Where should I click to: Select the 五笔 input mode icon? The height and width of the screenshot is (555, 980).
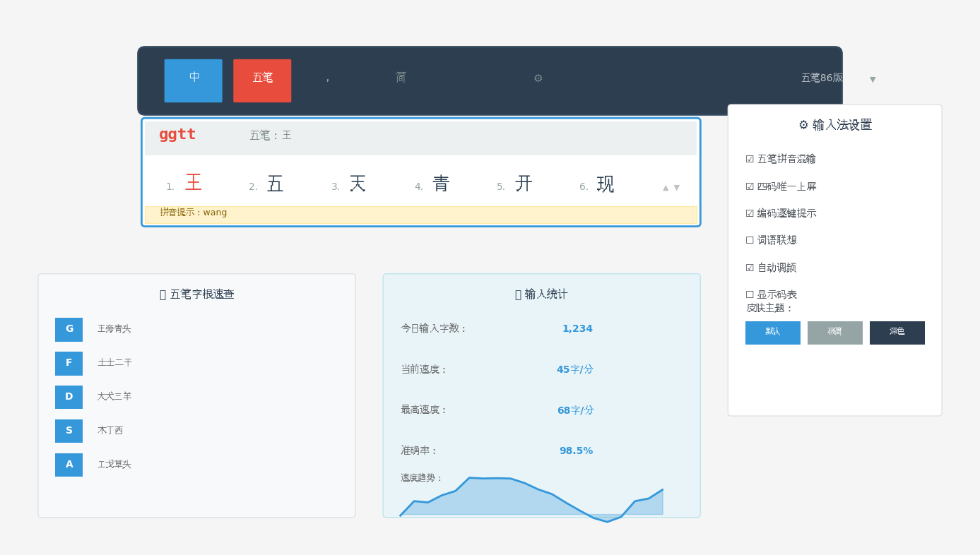pos(261,80)
